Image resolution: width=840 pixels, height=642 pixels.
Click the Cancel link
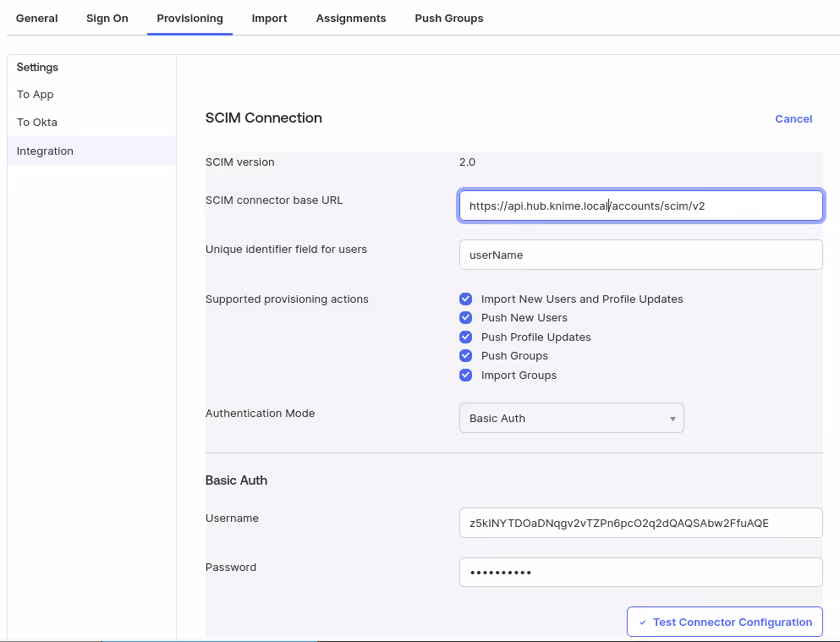793,118
